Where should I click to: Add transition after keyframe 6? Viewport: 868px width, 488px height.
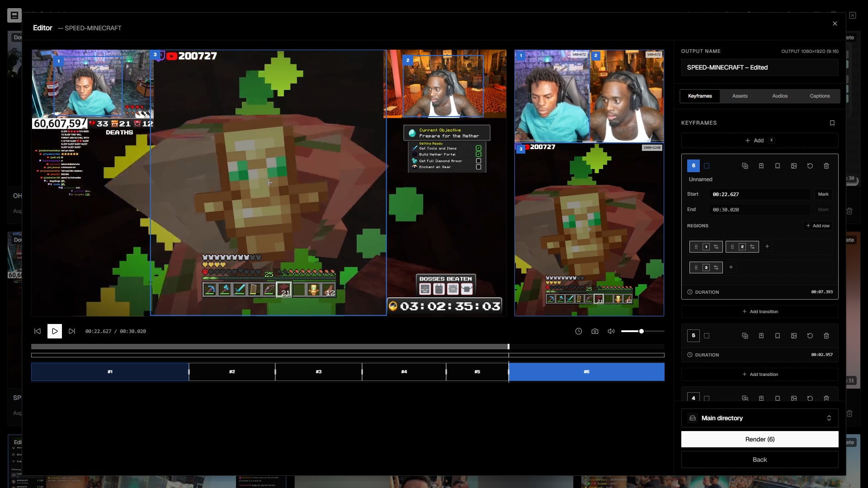pos(759,311)
